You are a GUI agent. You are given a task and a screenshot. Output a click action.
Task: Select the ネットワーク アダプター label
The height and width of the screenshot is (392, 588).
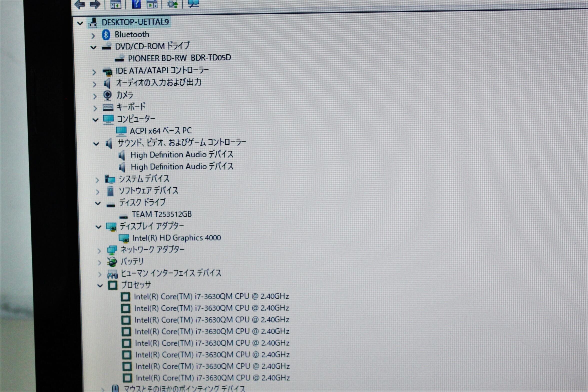pyautogui.click(x=152, y=250)
